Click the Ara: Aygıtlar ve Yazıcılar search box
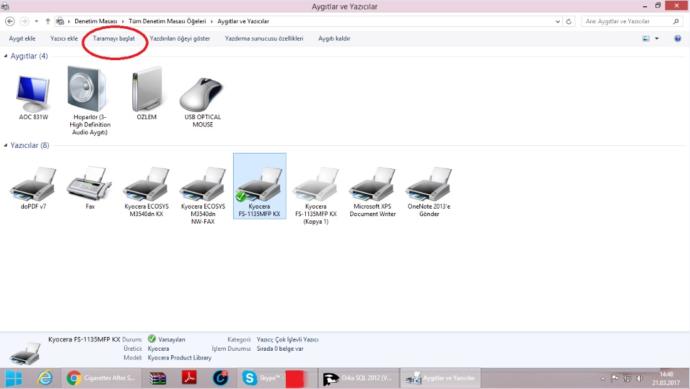 click(627, 21)
